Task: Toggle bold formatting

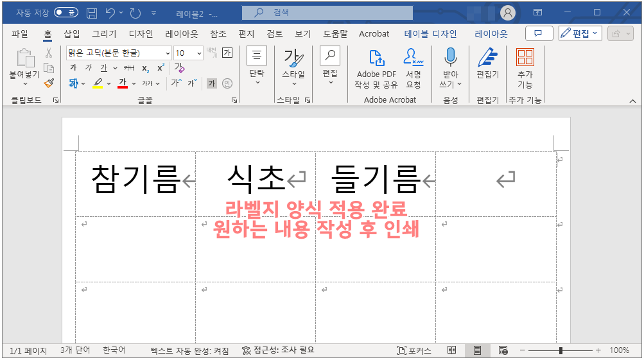Action: pos(73,67)
